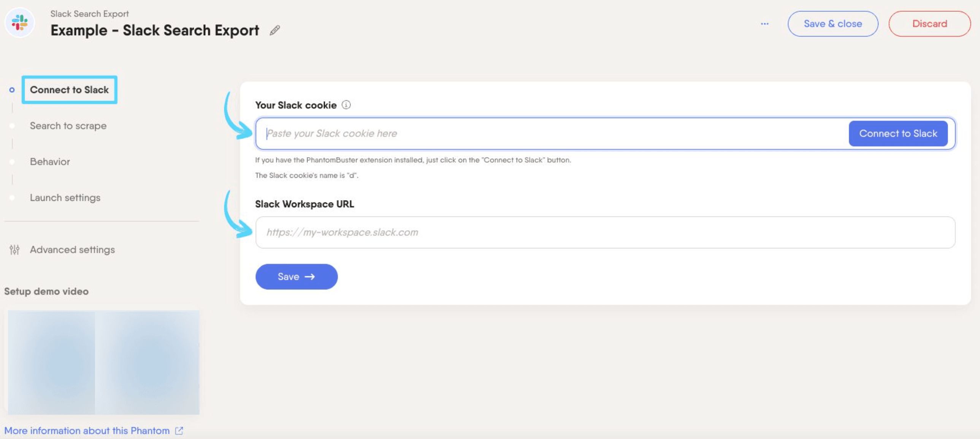The height and width of the screenshot is (439, 980).
Task: Open Advanced settings
Action: coord(72,250)
